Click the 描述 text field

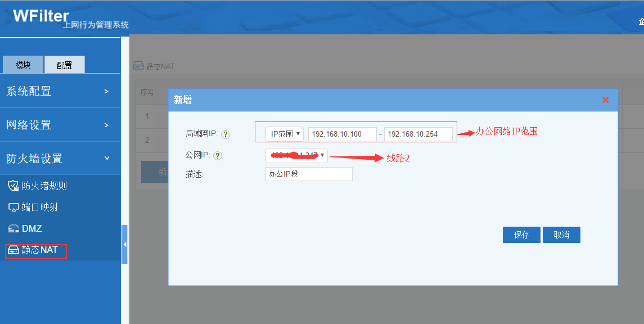[309, 174]
